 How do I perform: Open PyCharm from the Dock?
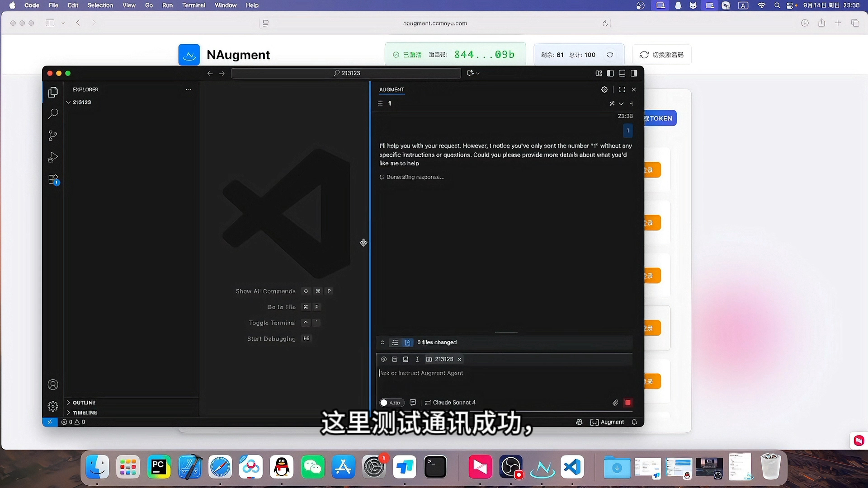(x=159, y=467)
